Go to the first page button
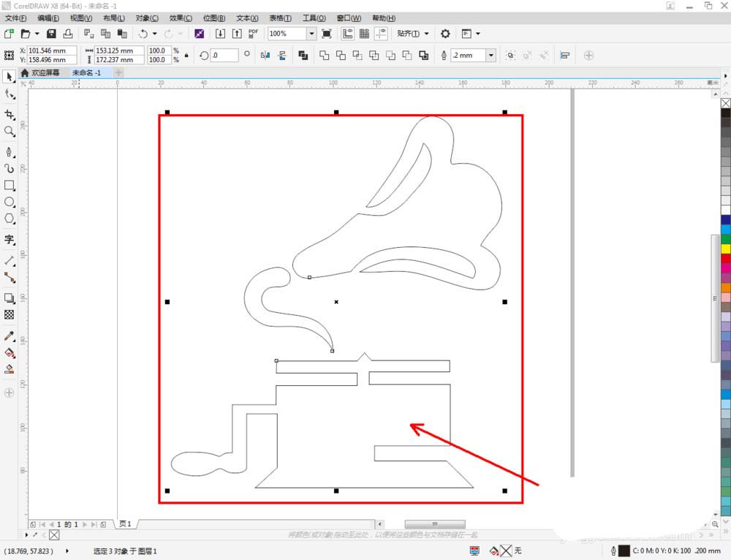The image size is (731, 560). [x=42, y=524]
